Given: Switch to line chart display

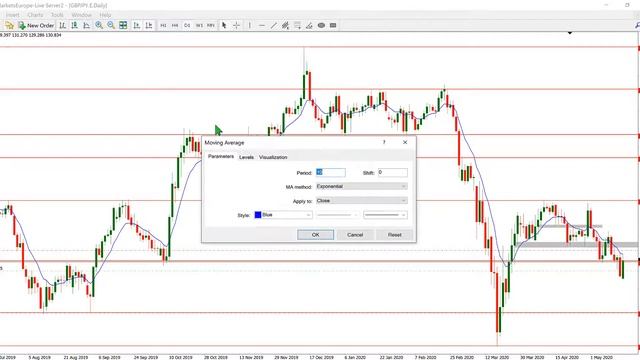Looking at the screenshot, I should (x=87, y=25).
